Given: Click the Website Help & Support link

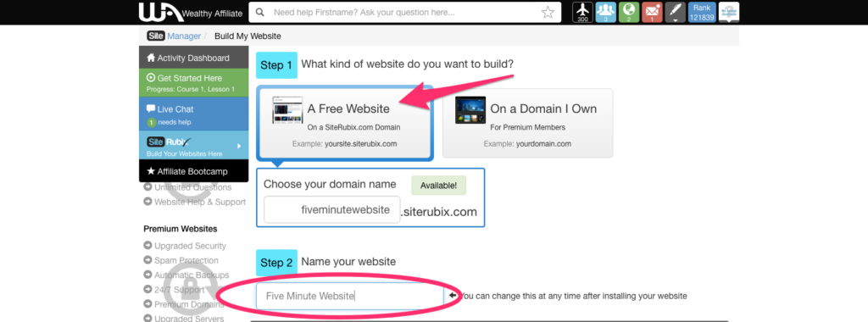Looking at the screenshot, I should [200, 202].
